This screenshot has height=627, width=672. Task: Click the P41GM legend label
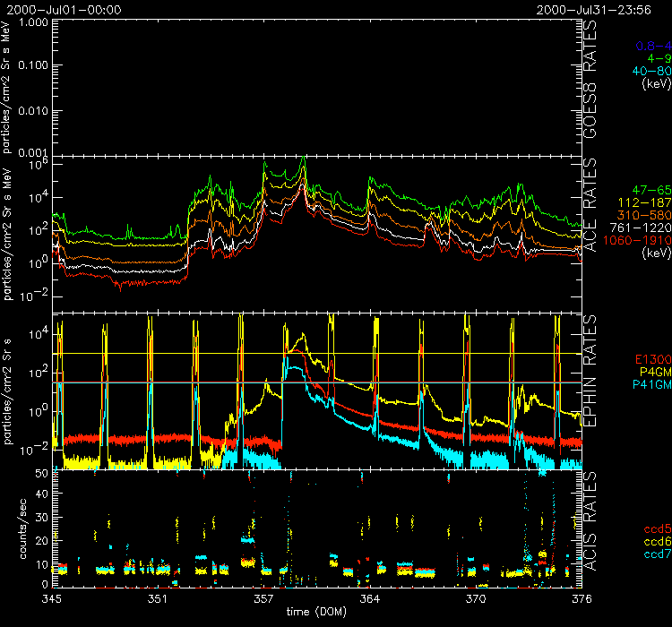tap(650, 385)
